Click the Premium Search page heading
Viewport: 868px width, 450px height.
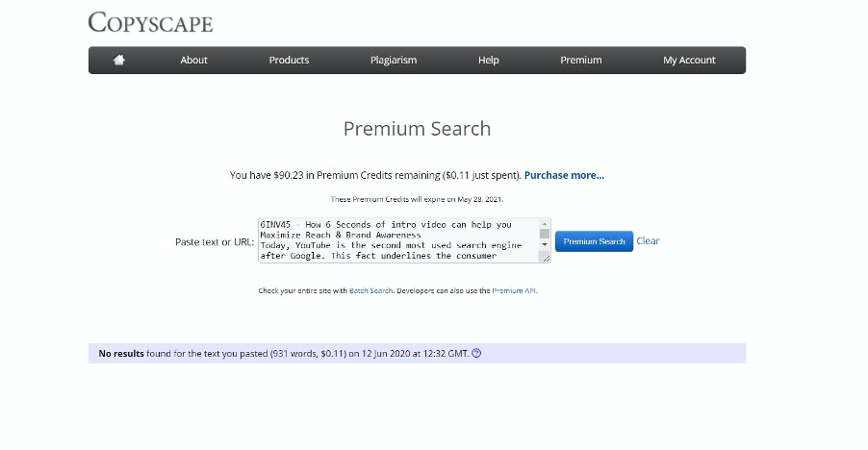(417, 129)
